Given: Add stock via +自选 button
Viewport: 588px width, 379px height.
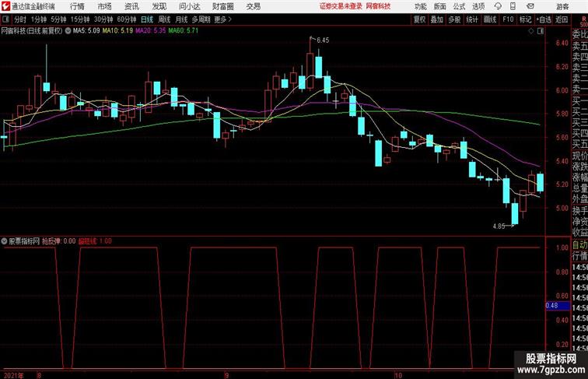Looking at the screenshot, I should [544, 19].
